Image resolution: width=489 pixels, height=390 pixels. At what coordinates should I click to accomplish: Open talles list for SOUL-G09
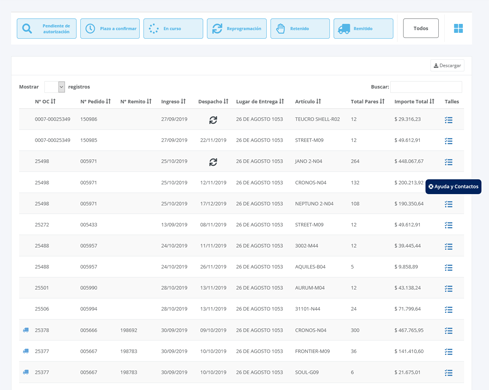pos(449,373)
